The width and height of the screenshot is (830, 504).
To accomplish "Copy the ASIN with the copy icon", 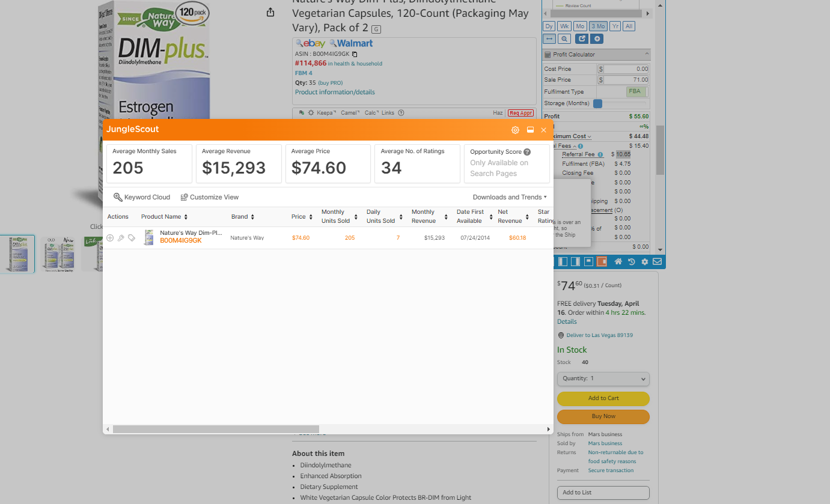I will [355, 54].
